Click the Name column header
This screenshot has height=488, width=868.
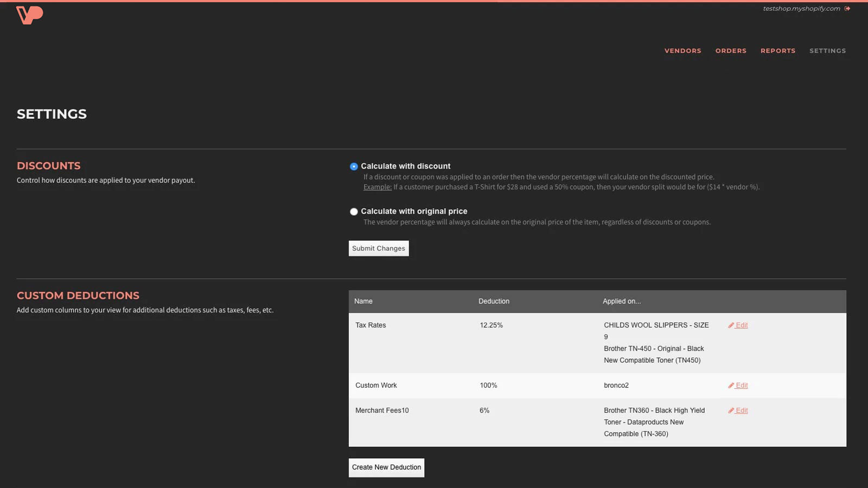363,301
